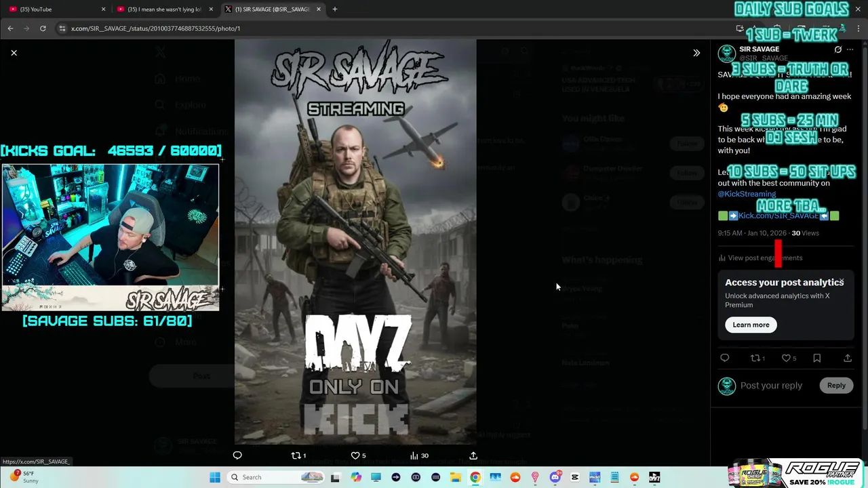This screenshot has width=868, height=488.
Task: Open SIR SAVAGE profile avatar in sidebar
Action: pos(727,54)
